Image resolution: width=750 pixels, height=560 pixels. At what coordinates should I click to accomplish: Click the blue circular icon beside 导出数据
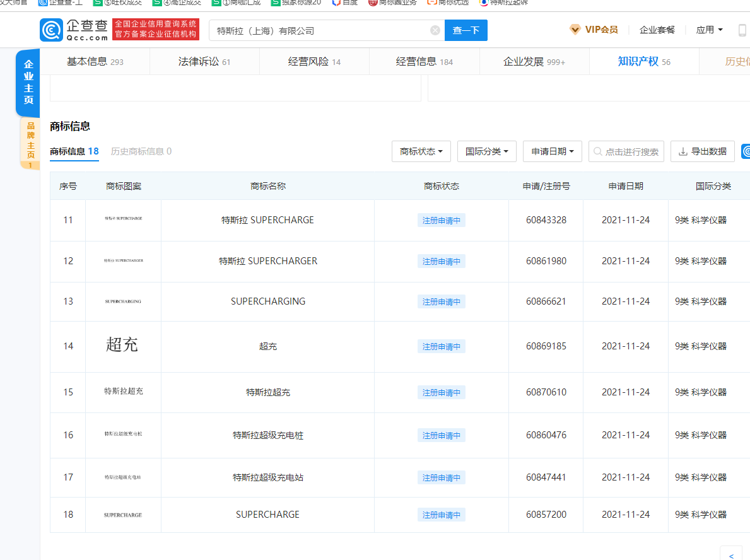tap(746, 151)
